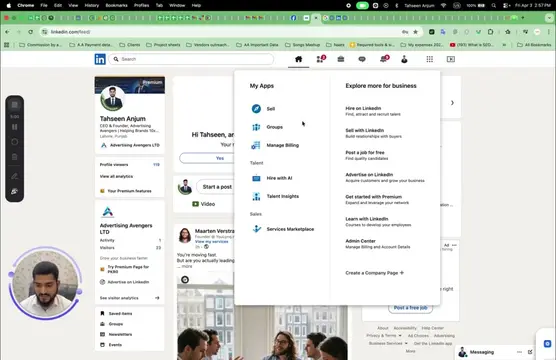Open Tahseen Anjum profile name
This screenshot has height=360, width=556.
[123, 118]
